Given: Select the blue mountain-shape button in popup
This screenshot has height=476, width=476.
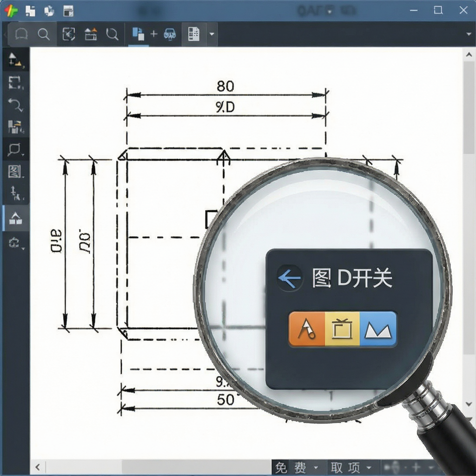Looking at the screenshot, I should pyautogui.click(x=378, y=329).
